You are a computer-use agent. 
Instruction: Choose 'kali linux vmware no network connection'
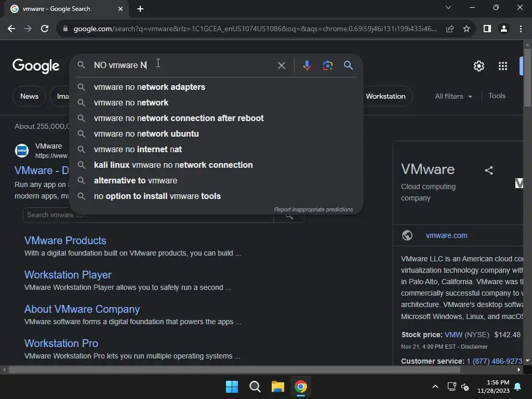click(216, 165)
